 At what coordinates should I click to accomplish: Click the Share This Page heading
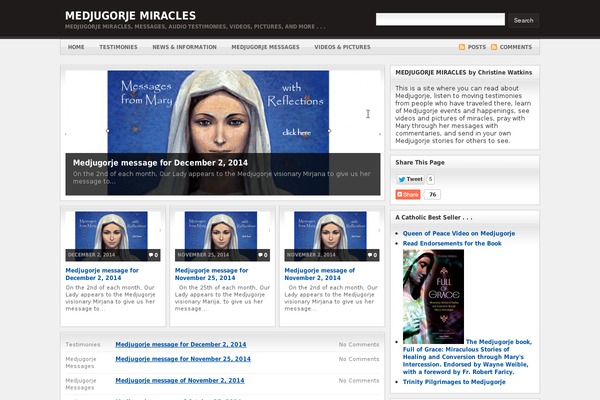pyautogui.click(x=420, y=162)
